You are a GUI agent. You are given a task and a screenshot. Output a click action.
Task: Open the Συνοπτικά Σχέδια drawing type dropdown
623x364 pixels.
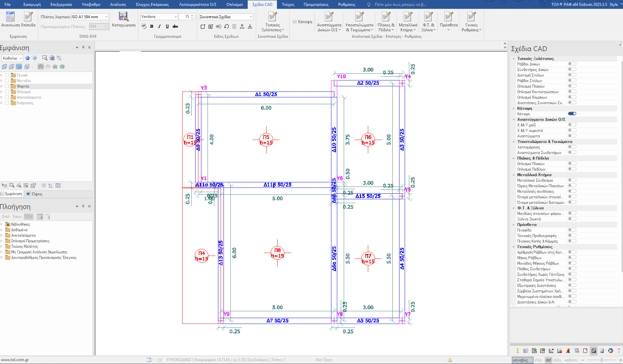click(x=251, y=17)
